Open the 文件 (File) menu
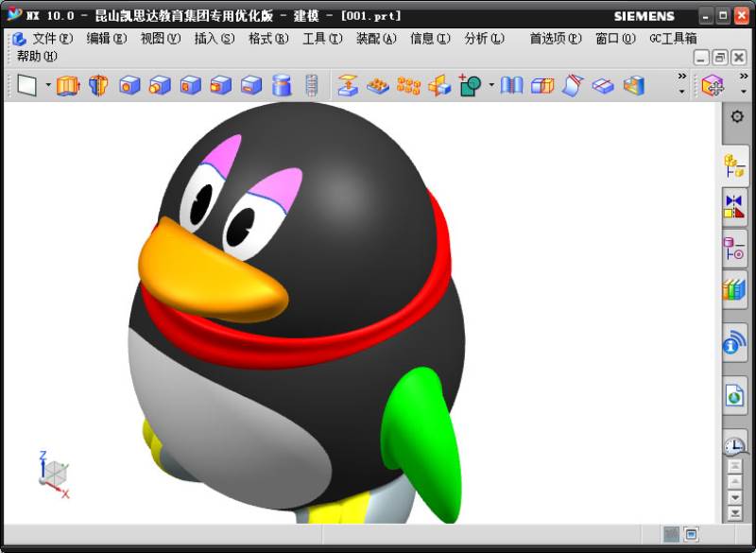The height and width of the screenshot is (553, 756). (51, 39)
